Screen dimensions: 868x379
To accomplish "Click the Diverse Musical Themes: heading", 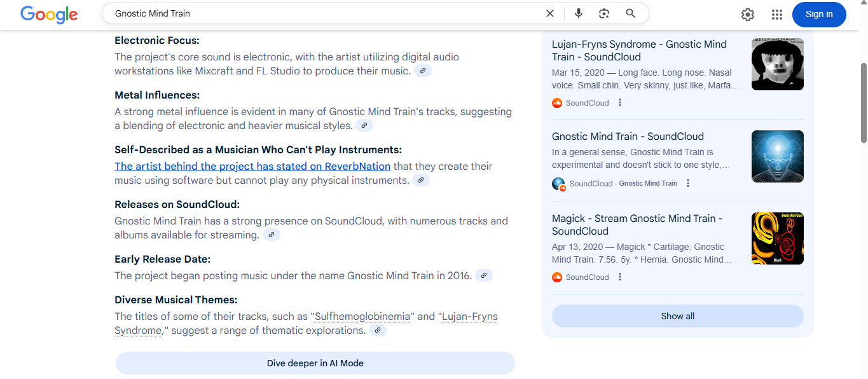I will [x=176, y=300].
